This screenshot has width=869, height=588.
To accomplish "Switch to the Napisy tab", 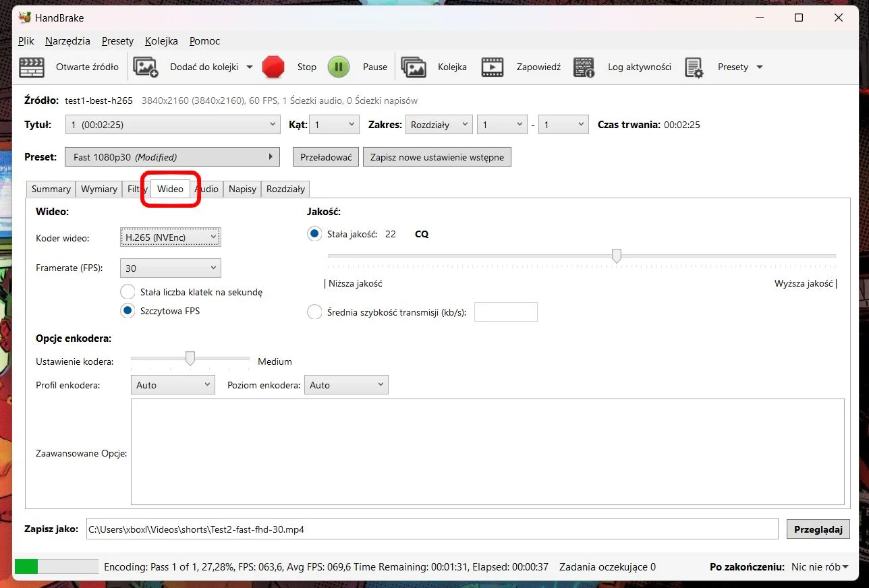I will pyautogui.click(x=242, y=189).
